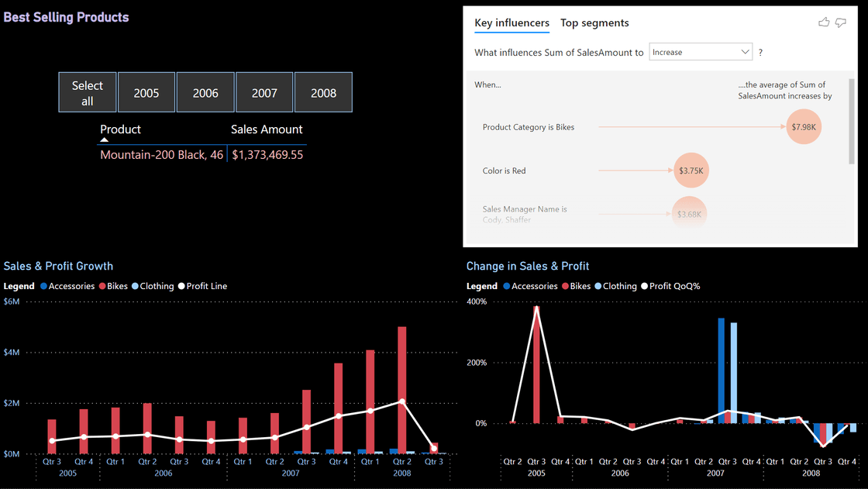This screenshot has height=489, width=868.
Task: Click the $7.98K Product Category Bikes bubble
Action: (803, 126)
